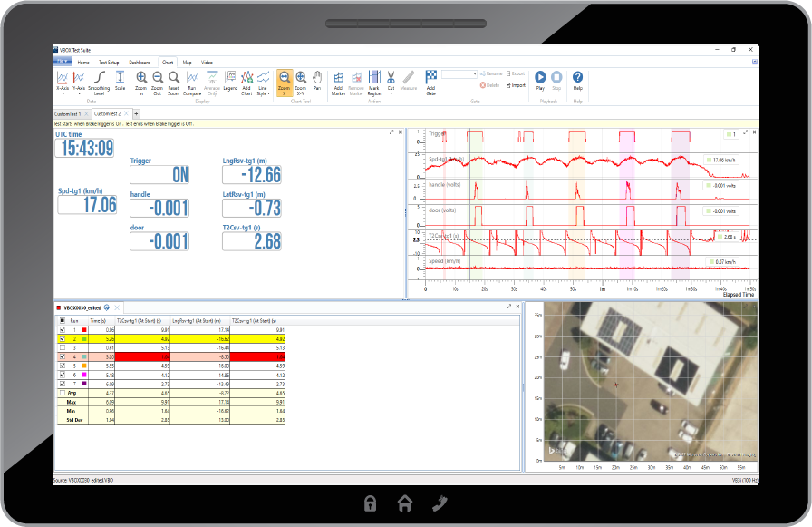Viewport: 812px width, 527px height.
Task: Select the Scale tool in ribbon
Action: click(x=120, y=79)
